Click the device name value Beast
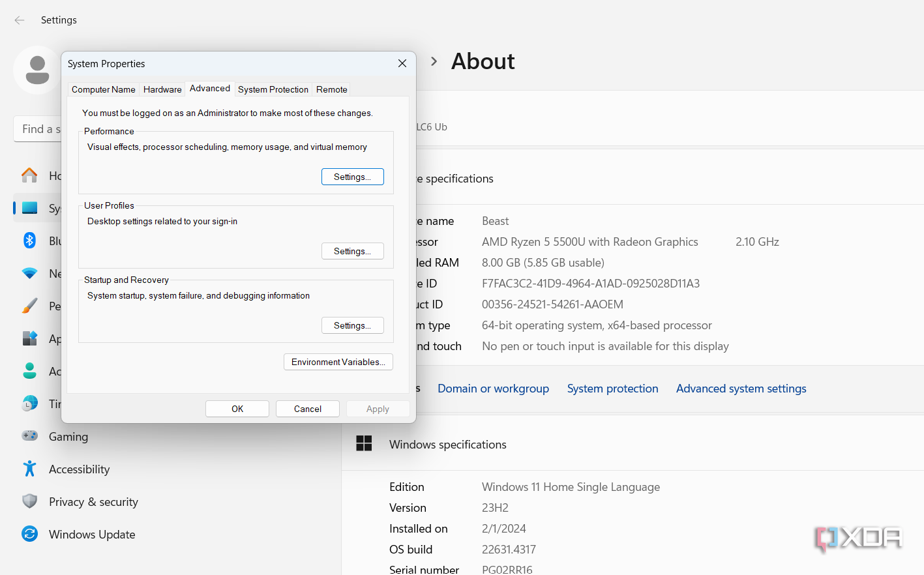This screenshot has width=924, height=575. click(495, 221)
